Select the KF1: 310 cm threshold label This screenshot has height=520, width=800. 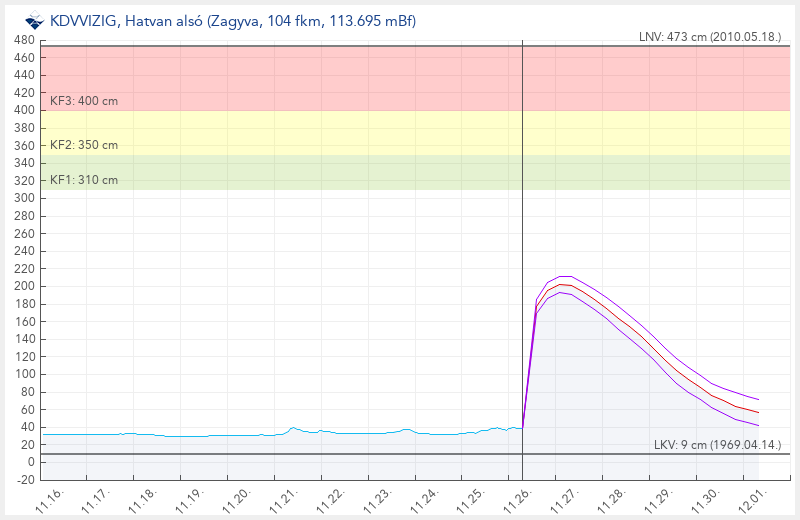[84, 180]
